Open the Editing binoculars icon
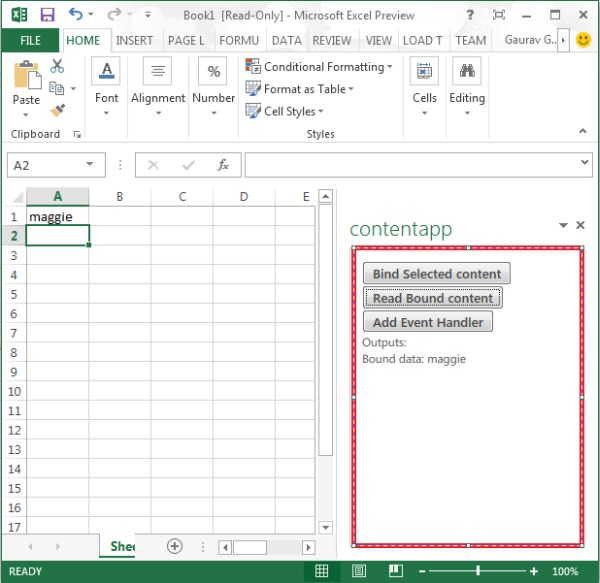The width and height of the screenshot is (600, 583). 467,71
